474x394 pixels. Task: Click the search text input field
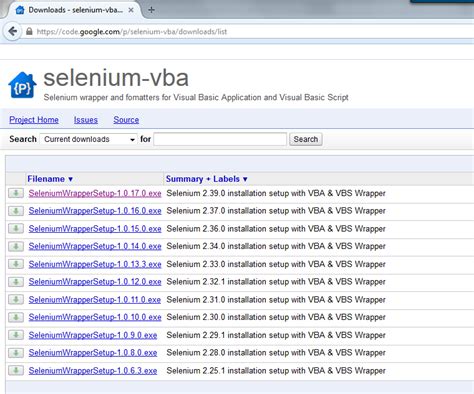[220, 139]
